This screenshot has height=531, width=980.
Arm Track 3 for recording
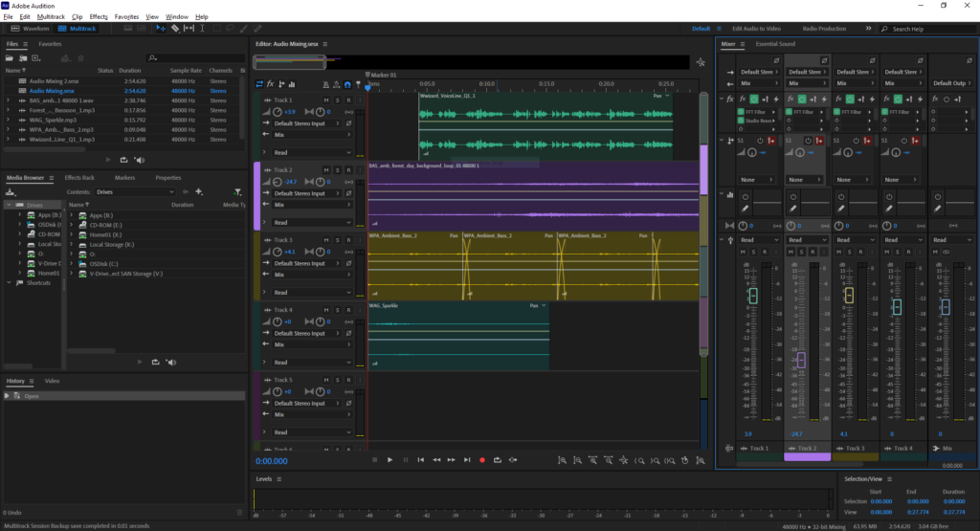348,240
